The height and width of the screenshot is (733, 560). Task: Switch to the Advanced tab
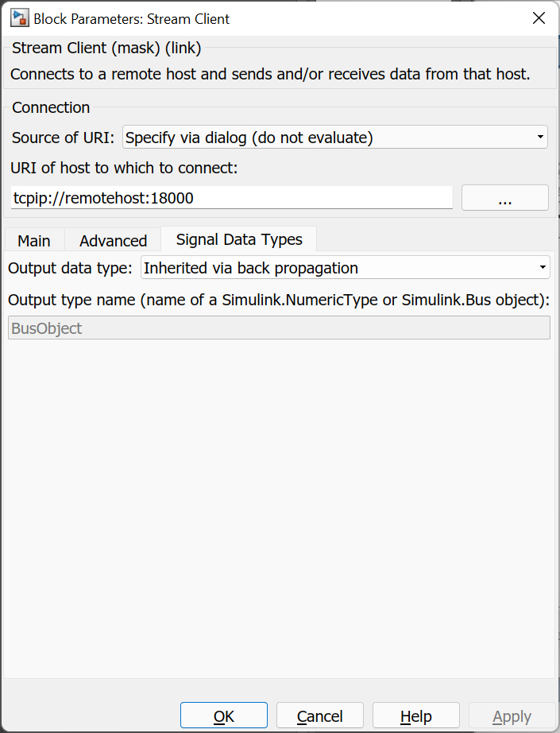[x=113, y=240]
